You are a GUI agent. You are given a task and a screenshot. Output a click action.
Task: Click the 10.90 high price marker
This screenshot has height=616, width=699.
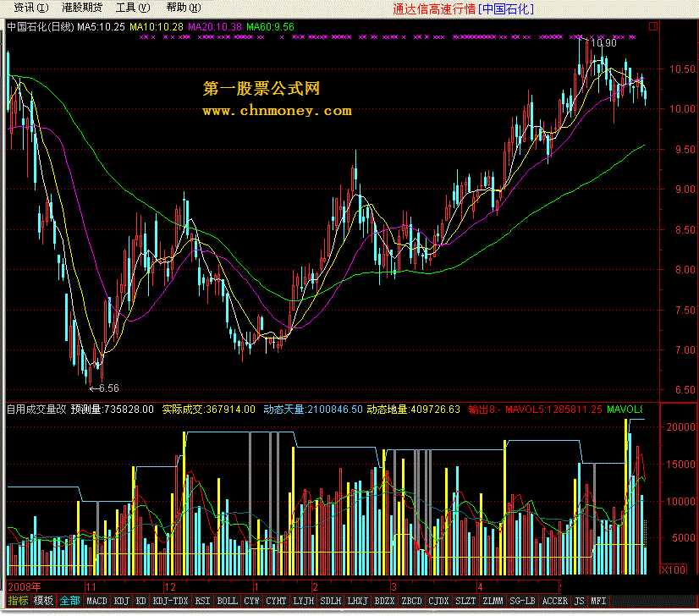point(603,43)
